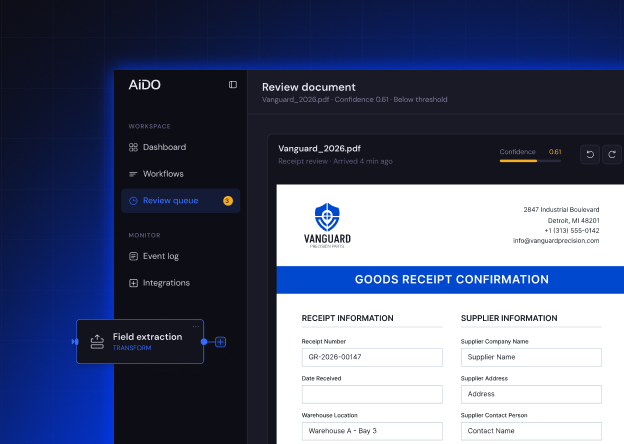This screenshot has height=444, width=624.
Task: Click the 0.61 confidence value
Action: 555,152
